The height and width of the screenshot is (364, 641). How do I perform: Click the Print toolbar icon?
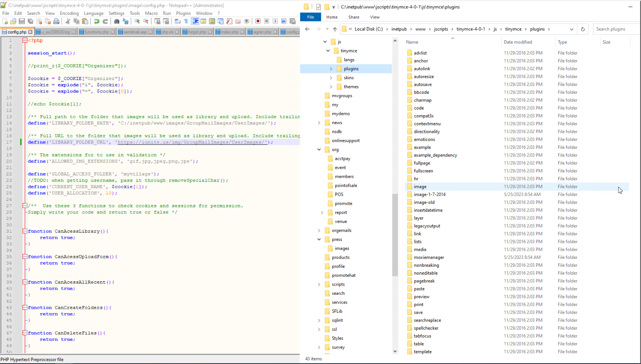56,21
